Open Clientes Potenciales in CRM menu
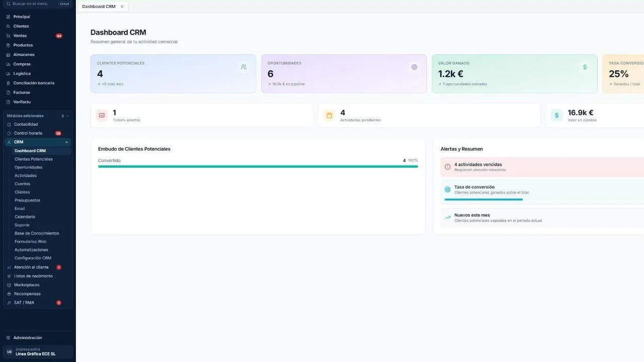The width and height of the screenshot is (644, 362). (x=34, y=159)
